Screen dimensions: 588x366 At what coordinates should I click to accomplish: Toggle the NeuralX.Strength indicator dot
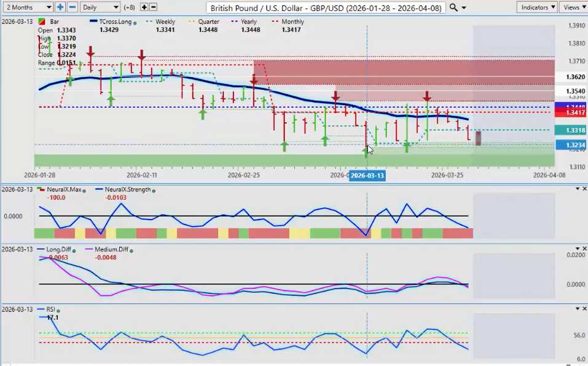point(154,190)
